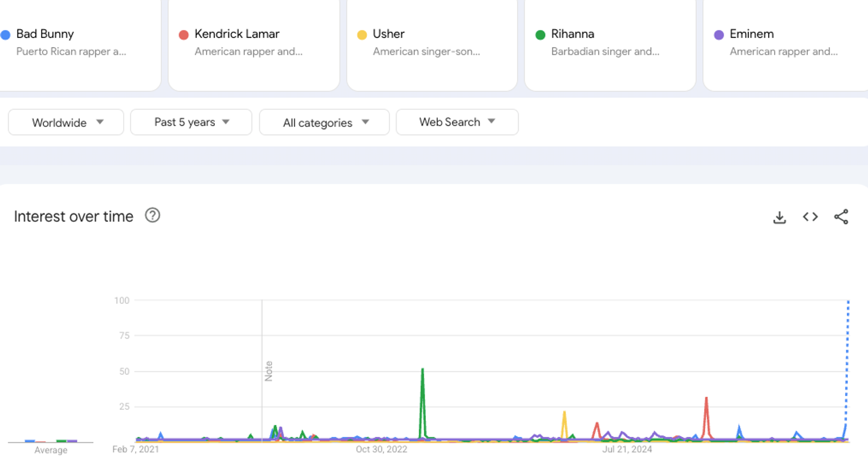Open the embed code icon

[x=810, y=217]
